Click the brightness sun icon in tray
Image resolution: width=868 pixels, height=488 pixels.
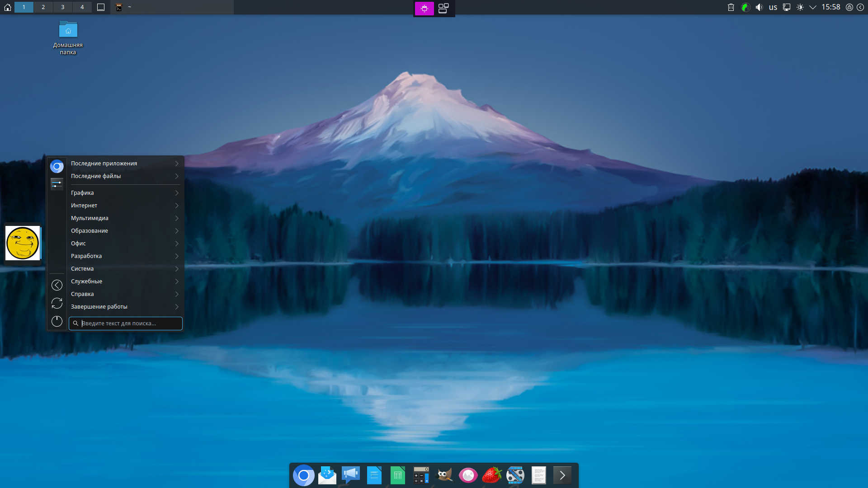(800, 7)
